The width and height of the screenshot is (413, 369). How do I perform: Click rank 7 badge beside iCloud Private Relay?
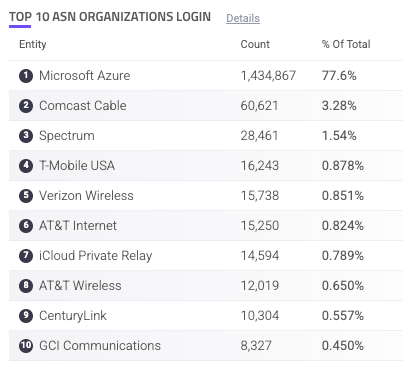26,256
